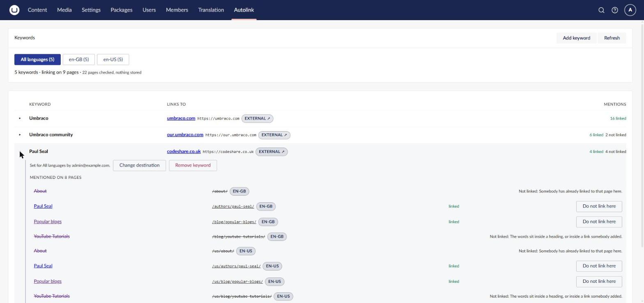Filter keywords by en-GB (5)
Image resolution: width=644 pixels, height=303 pixels.
tap(79, 60)
